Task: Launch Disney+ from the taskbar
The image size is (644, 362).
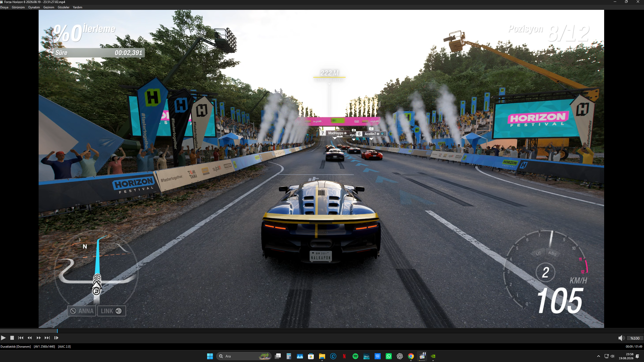Action: point(367,356)
